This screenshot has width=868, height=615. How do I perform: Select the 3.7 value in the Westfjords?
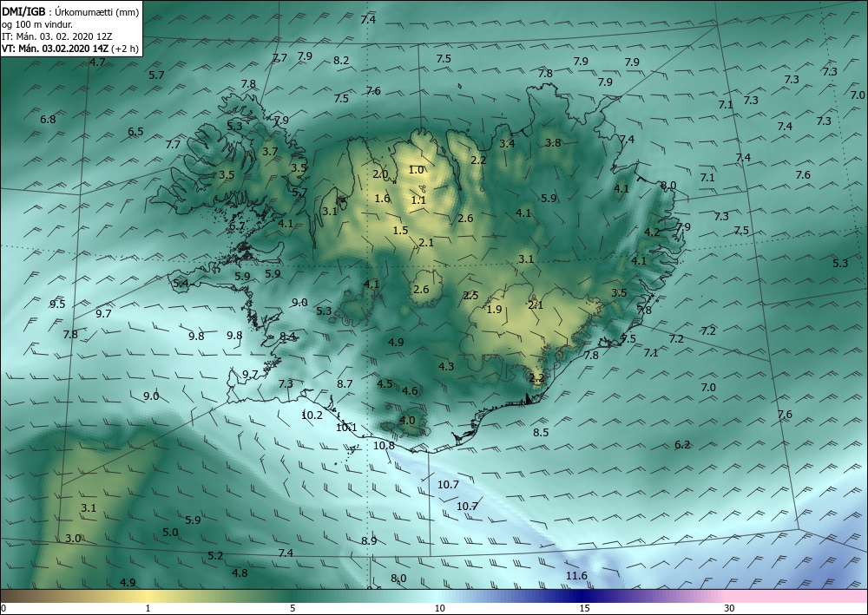pyautogui.click(x=270, y=151)
